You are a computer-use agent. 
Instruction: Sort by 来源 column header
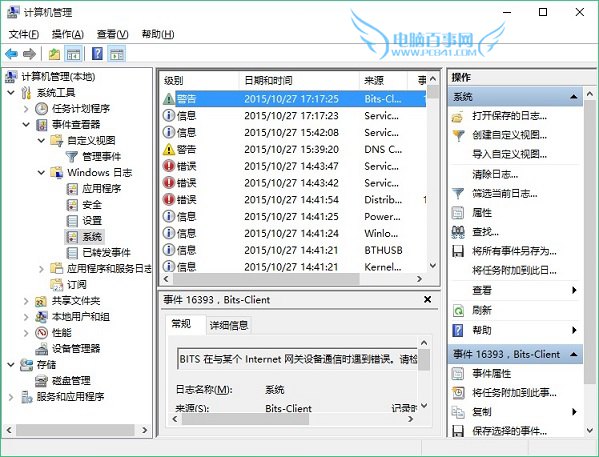[383, 80]
